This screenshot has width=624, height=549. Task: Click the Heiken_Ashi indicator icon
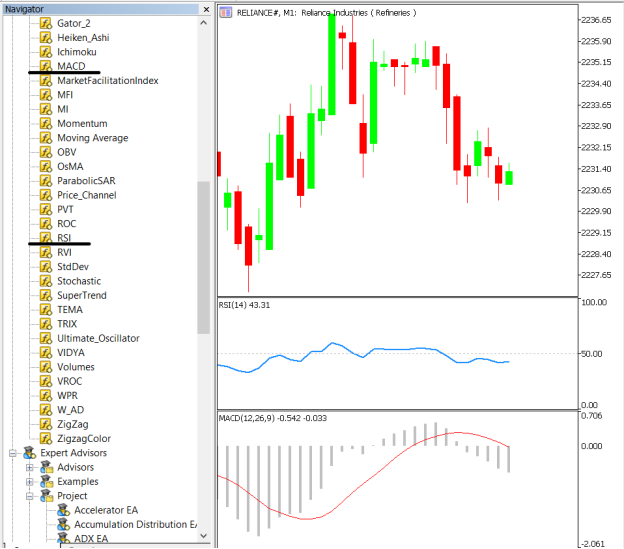point(46,38)
